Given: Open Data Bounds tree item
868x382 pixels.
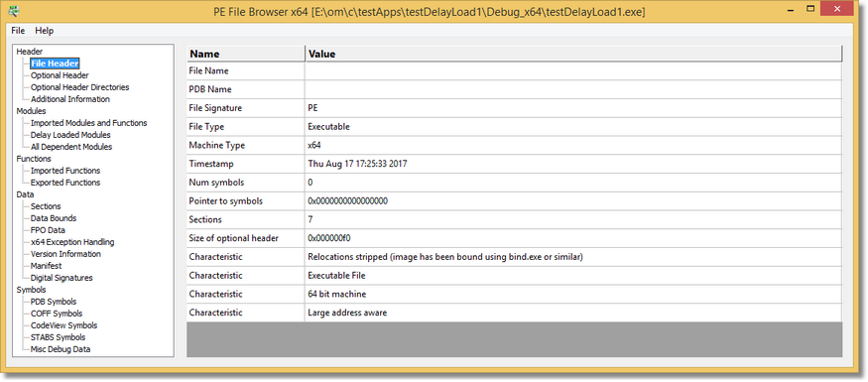Looking at the screenshot, I should 54,218.
